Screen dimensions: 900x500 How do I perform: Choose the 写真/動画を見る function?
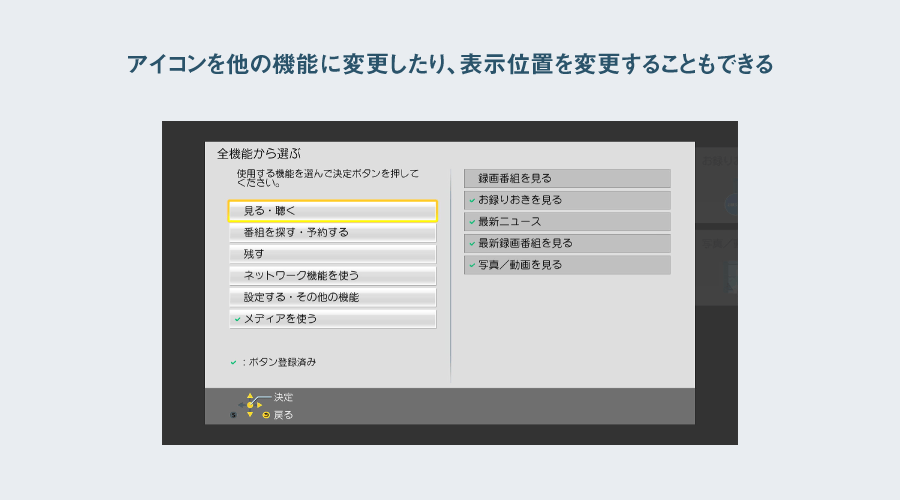click(x=567, y=265)
